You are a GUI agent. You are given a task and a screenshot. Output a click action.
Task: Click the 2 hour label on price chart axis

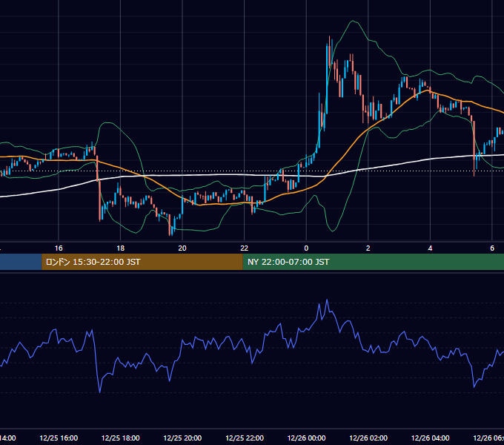(368, 248)
